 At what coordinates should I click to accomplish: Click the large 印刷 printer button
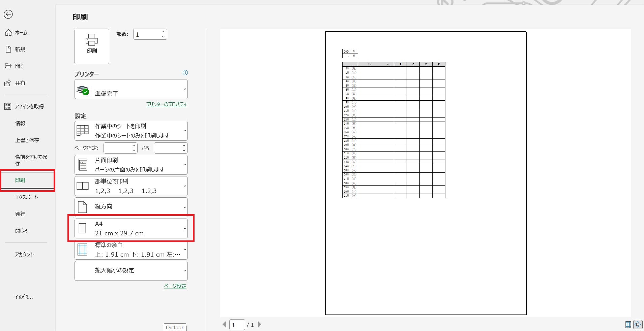pyautogui.click(x=92, y=46)
